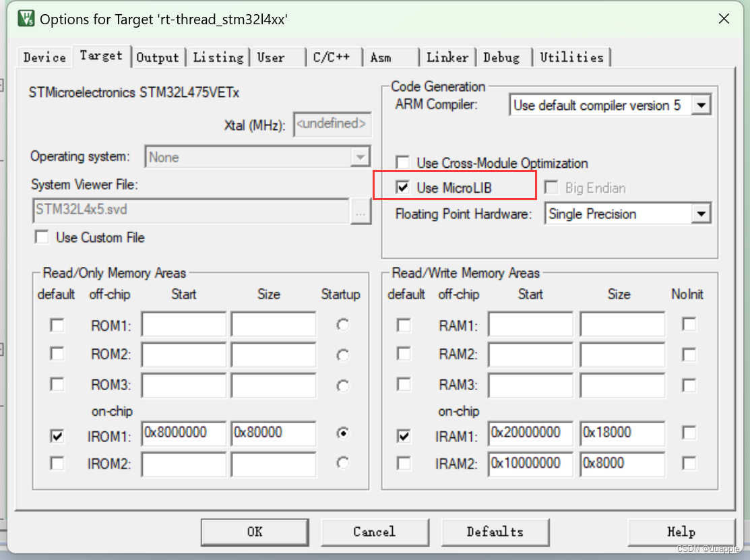Click the ROM1 Start field
This screenshot has height=560, width=750.
click(x=184, y=325)
